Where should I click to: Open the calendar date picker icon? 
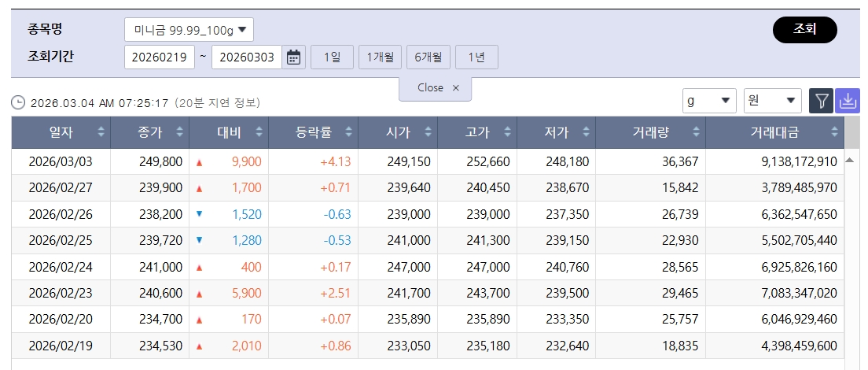tap(294, 57)
